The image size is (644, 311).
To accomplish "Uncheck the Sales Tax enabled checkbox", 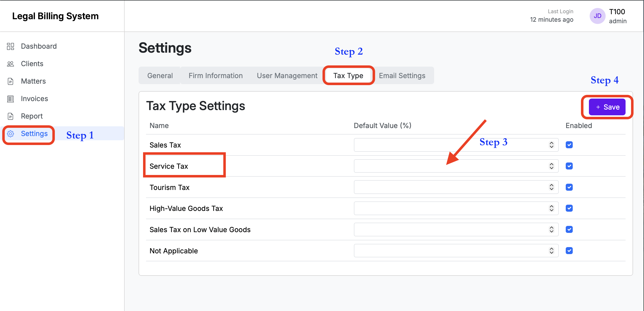I will (569, 145).
